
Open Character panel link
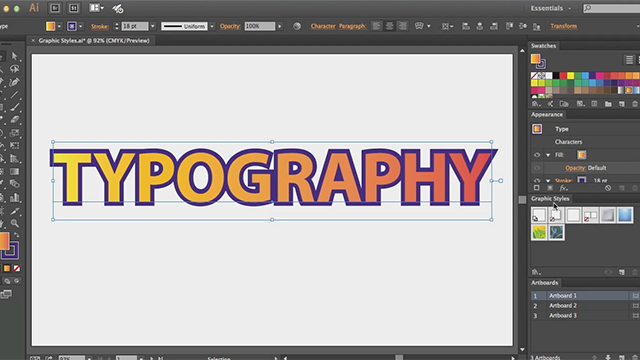coord(323,26)
